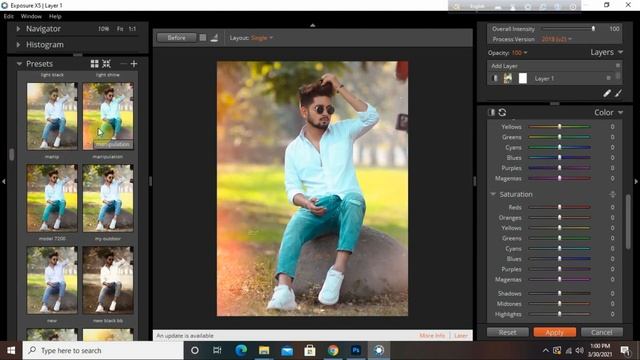Apply the my outdoor preset thumbnail

click(x=108, y=198)
